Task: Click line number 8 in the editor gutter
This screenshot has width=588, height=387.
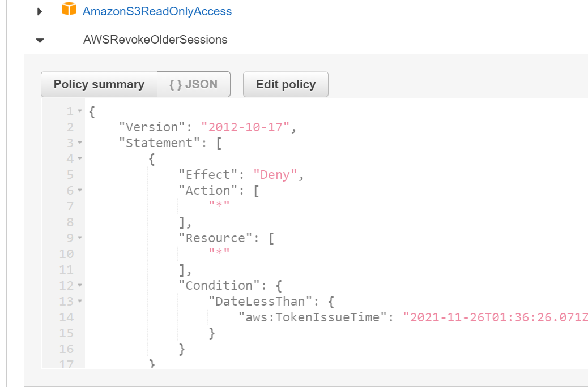Action: 70,222
